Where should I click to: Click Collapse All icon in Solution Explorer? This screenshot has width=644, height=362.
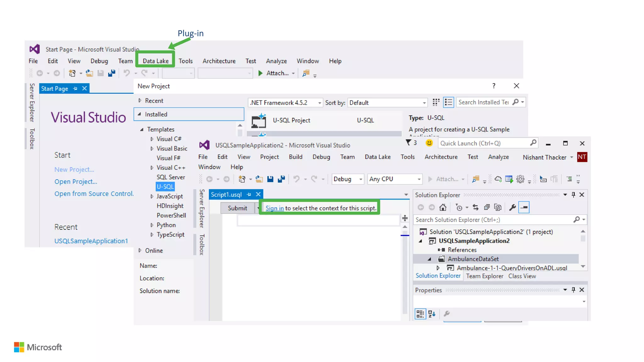(487, 207)
